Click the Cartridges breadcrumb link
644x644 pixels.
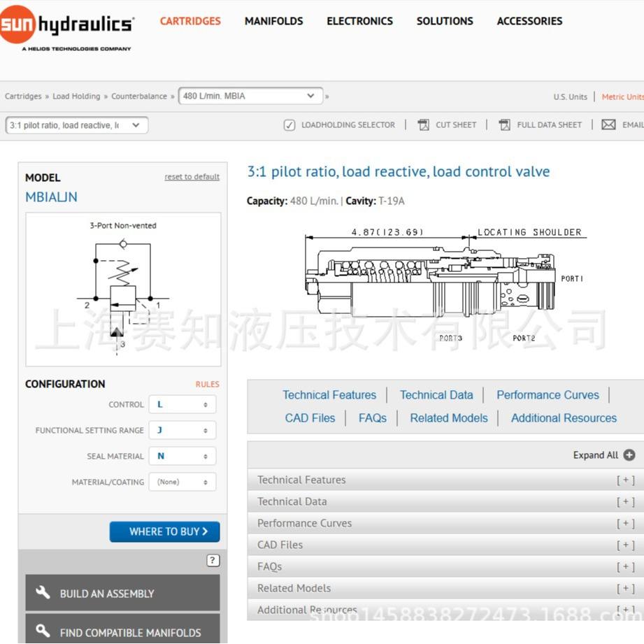pos(23,96)
